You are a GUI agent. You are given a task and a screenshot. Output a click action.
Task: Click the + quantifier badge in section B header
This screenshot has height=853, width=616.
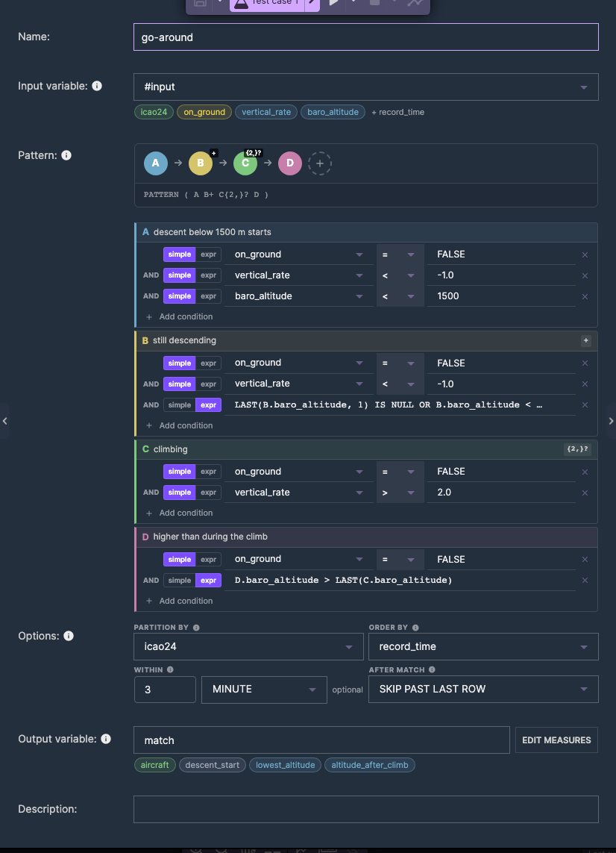click(x=585, y=340)
